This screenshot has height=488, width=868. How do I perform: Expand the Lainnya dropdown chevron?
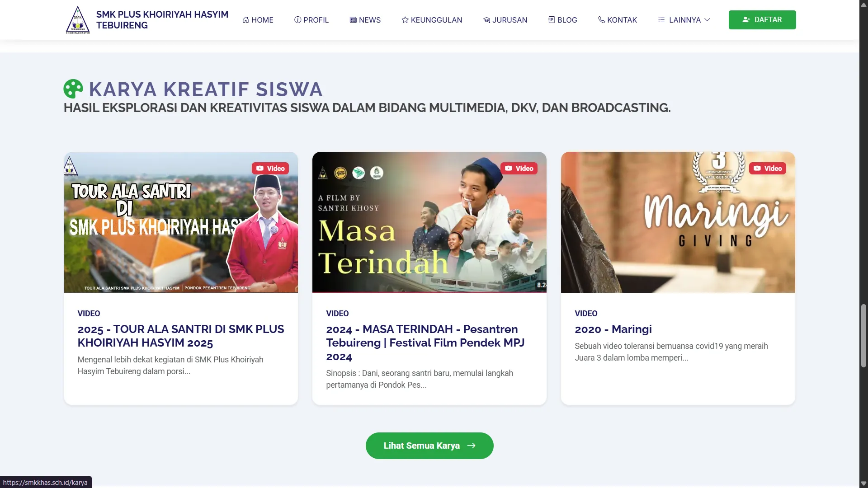(708, 20)
